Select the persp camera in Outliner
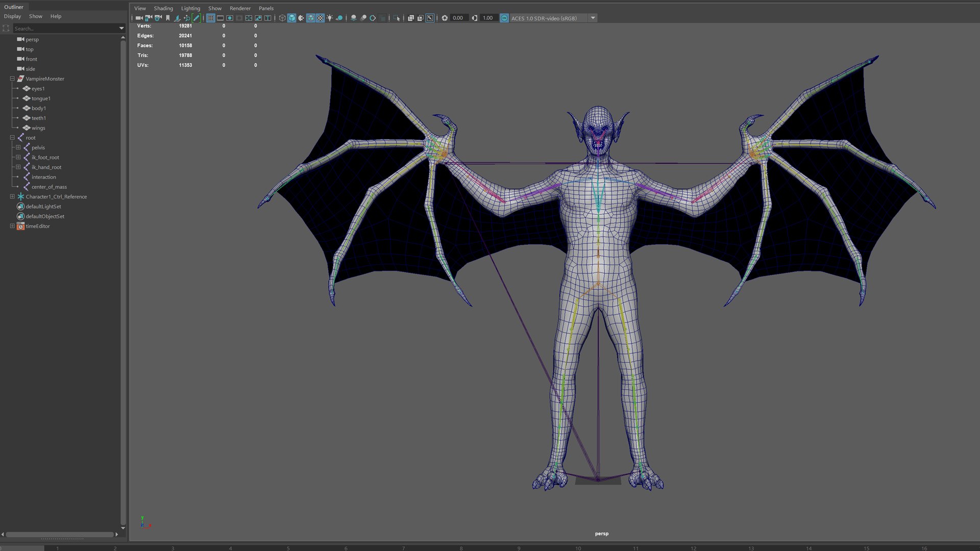980x551 pixels. tap(32, 39)
